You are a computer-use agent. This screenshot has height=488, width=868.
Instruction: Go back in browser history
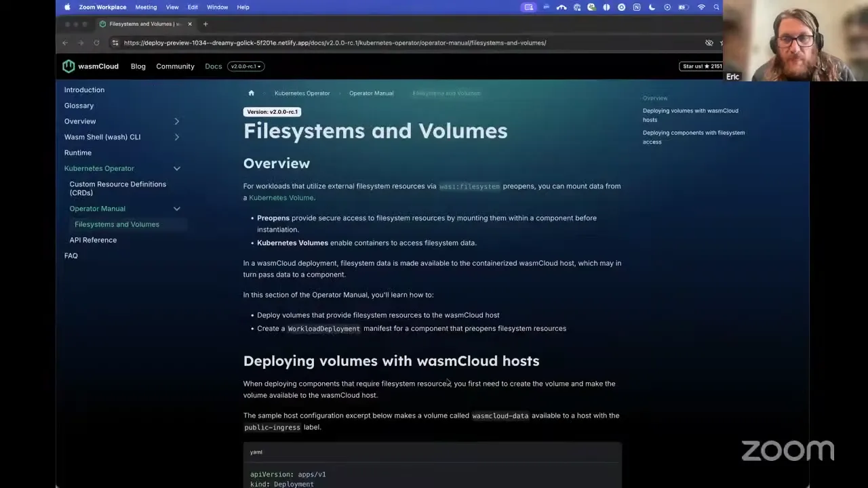(65, 43)
